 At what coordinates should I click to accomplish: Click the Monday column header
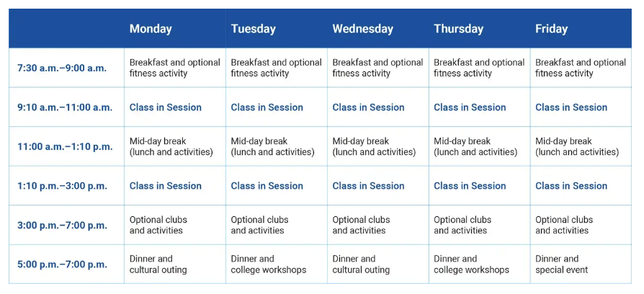pos(151,29)
